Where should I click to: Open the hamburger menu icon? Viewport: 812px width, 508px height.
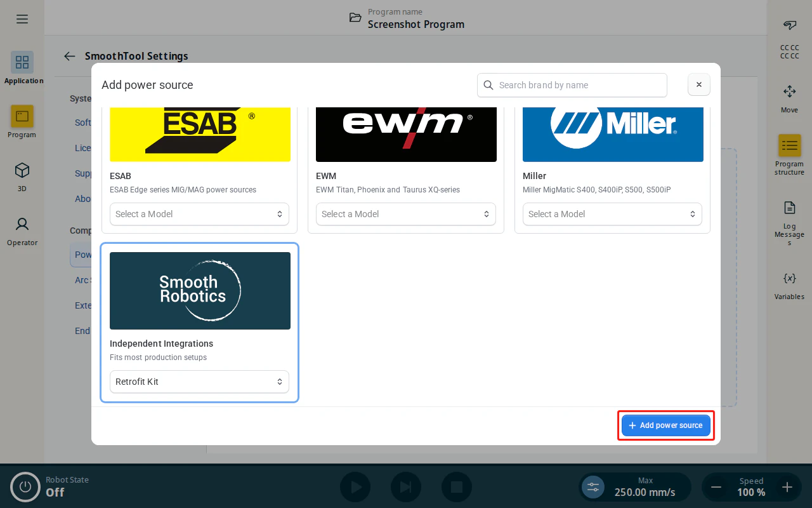22,19
